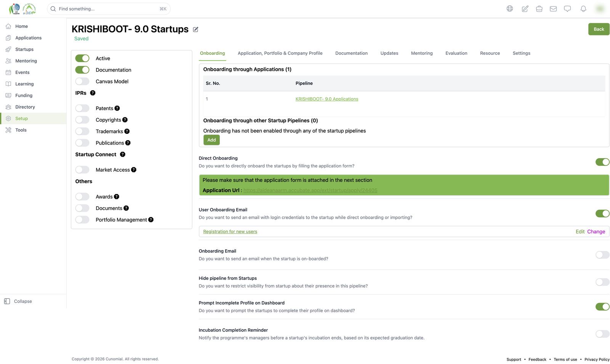The image size is (610, 364).
Task: Click the Find something search field
Action: 109,9
